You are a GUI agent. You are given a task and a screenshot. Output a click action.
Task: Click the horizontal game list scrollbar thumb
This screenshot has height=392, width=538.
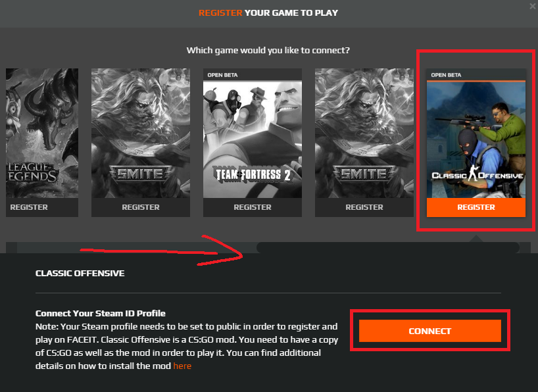point(388,247)
